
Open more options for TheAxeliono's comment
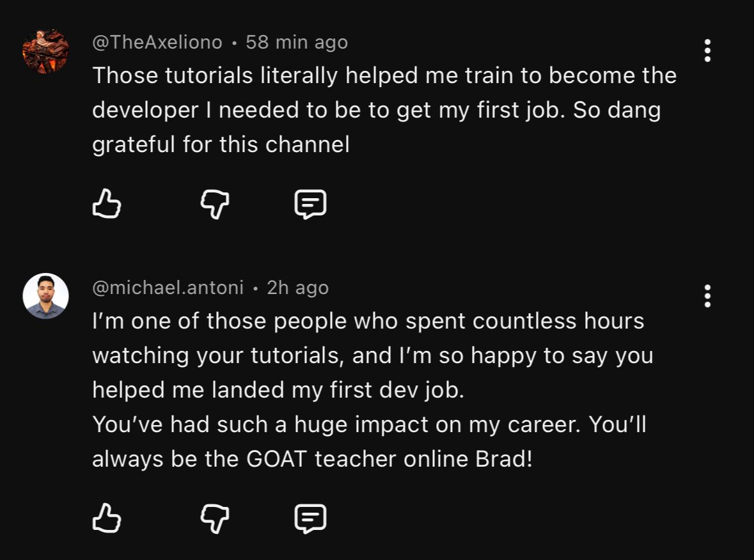707,51
